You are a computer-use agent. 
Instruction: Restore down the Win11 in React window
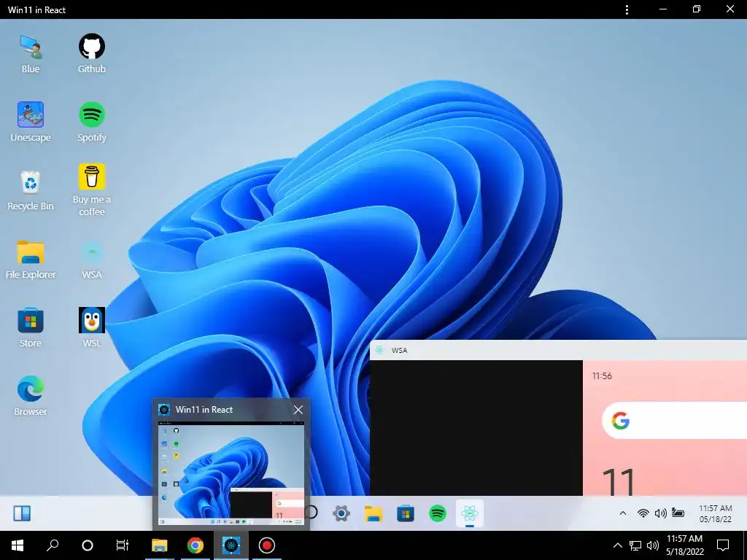coord(697,9)
